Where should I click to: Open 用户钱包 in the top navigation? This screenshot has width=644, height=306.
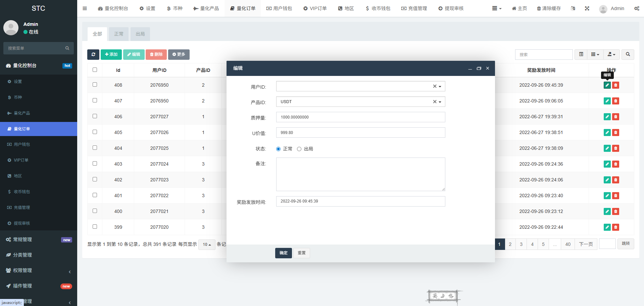point(279,8)
